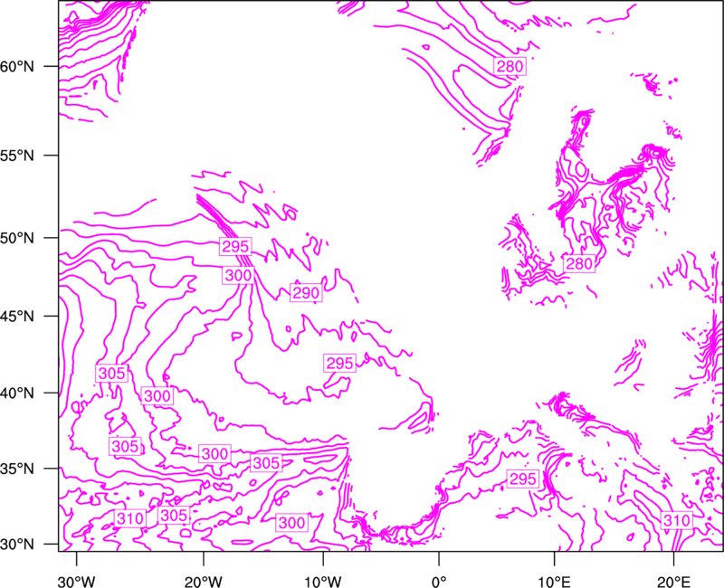Click the 10°E longitude axis label
Screen dimensions: 724x588
point(553,582)
